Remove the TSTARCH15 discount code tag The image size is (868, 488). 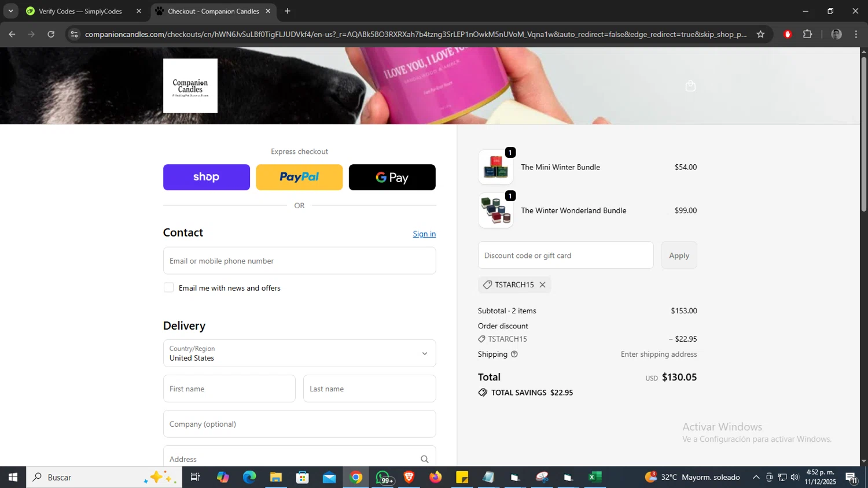542,284
